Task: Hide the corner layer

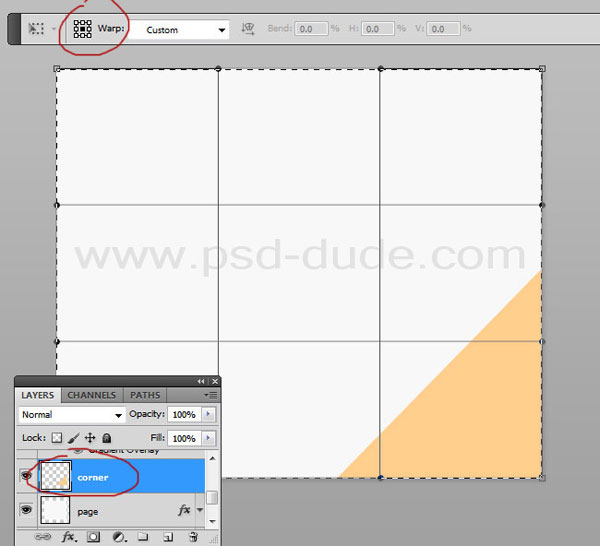Action: pos(26,476)
